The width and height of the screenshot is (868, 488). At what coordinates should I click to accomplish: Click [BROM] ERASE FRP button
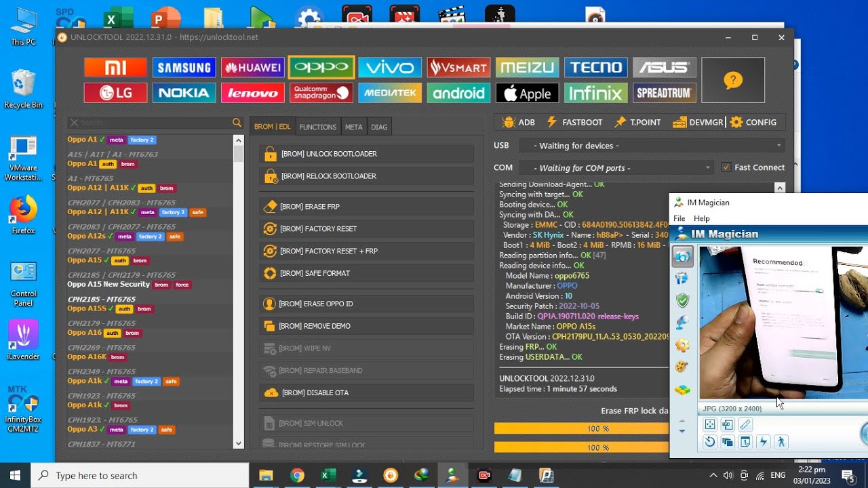pos(367,207)
